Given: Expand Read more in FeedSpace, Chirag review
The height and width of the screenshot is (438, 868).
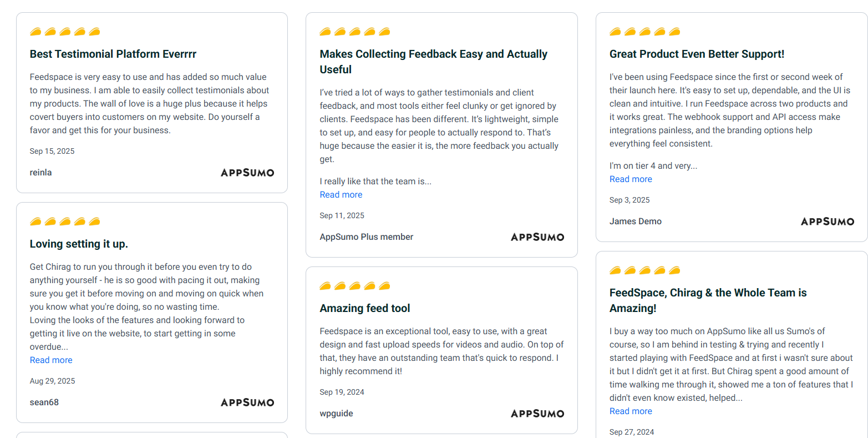Looking at the screenshot, I should coord(631,411).
